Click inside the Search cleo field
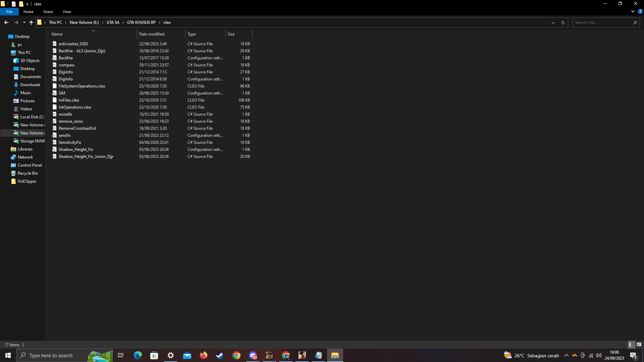The height and width of the screenshot is (362, 644). (602, 22)
